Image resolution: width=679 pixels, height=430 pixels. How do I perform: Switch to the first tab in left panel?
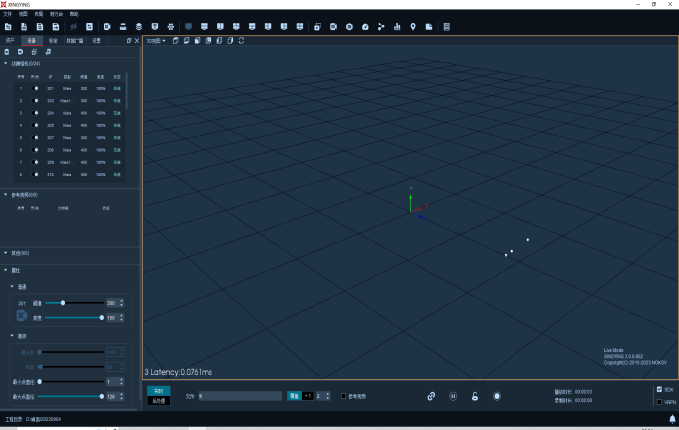[10, 41]
